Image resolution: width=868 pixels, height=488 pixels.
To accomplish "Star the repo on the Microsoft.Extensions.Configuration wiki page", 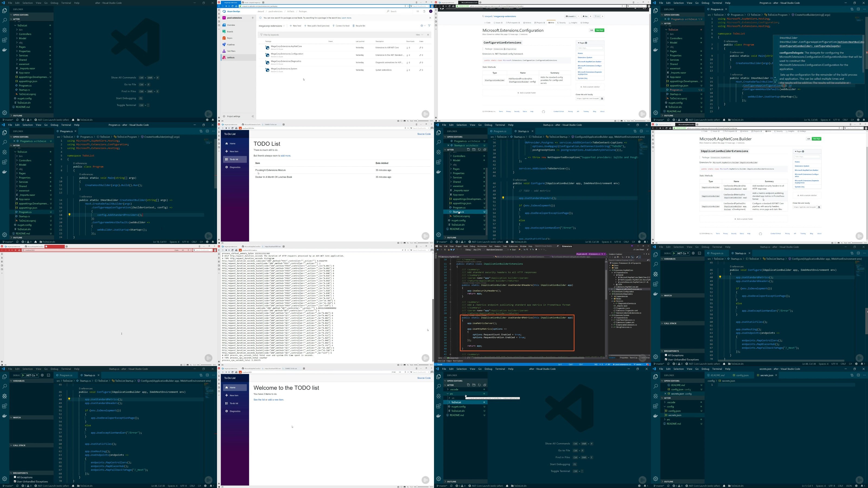I will pos(586,16).
